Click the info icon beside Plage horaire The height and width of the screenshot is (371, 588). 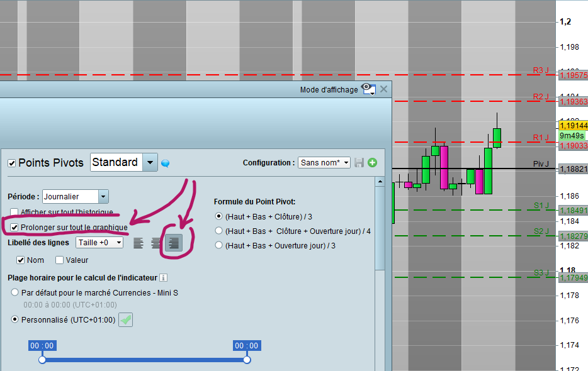(x=163, y=278)
